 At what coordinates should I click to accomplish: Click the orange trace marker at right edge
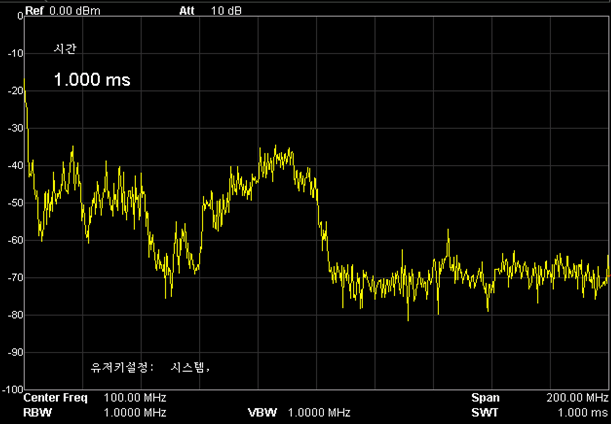pyautogui.click(x=609, y=276)
